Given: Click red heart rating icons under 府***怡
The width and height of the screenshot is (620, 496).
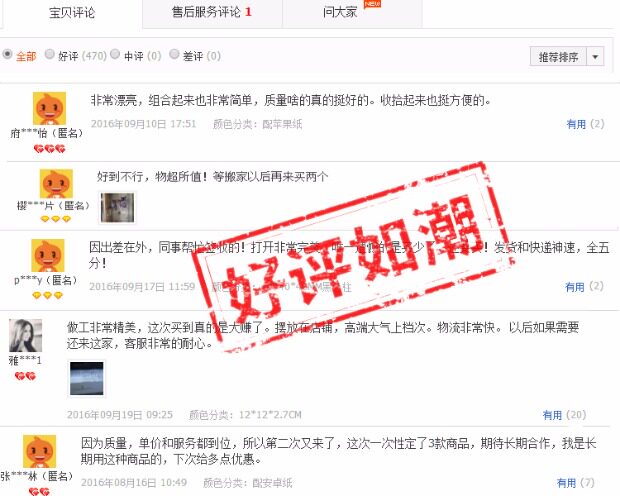Looking at the screenshot, I should [49, 149].
